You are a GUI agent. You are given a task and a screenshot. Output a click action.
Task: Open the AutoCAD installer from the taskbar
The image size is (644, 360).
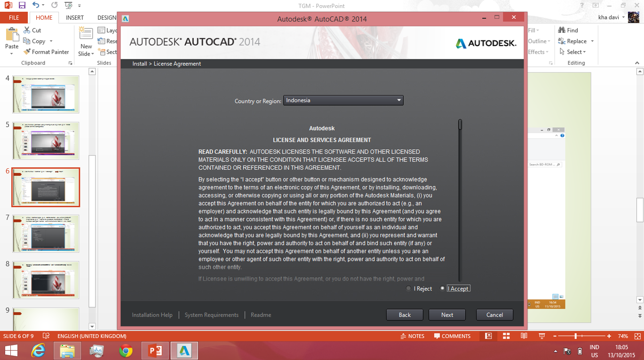click(x=183, y=350)
